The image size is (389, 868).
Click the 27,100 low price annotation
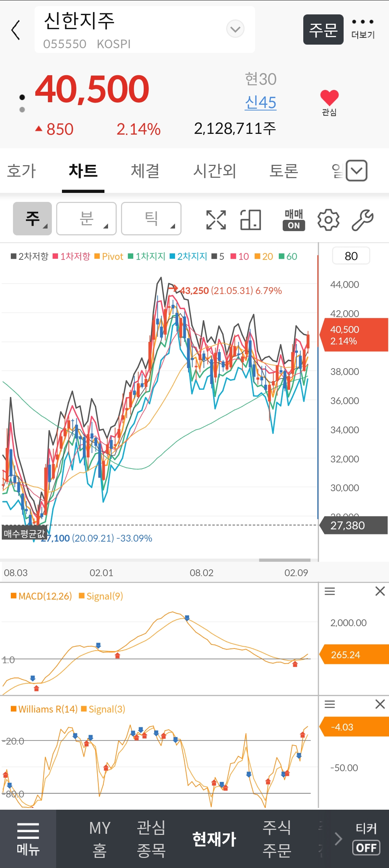97,538
